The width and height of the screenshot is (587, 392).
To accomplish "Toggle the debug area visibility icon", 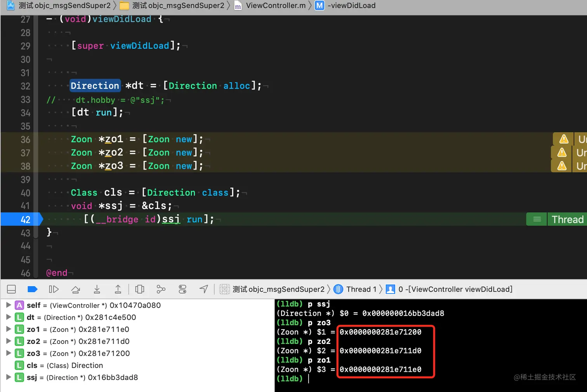I will [11, 289].
